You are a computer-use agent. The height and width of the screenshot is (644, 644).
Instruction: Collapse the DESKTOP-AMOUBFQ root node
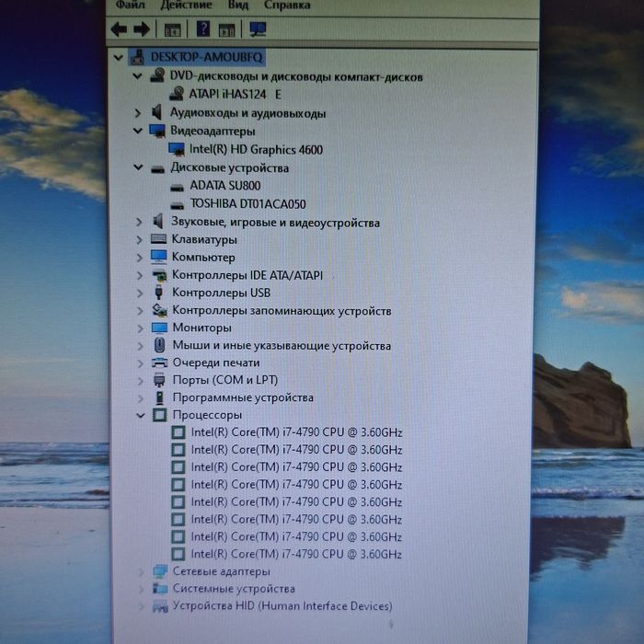119,57
